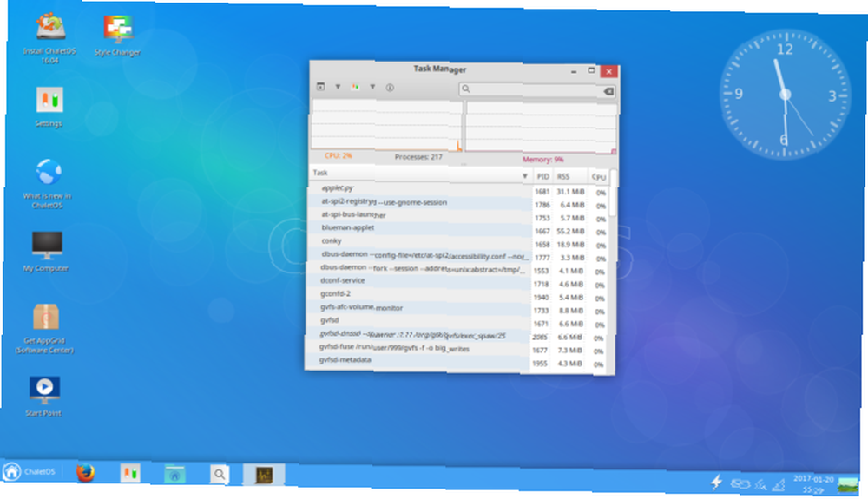Open My Computer desktop icon

click(x=47, y=252)
